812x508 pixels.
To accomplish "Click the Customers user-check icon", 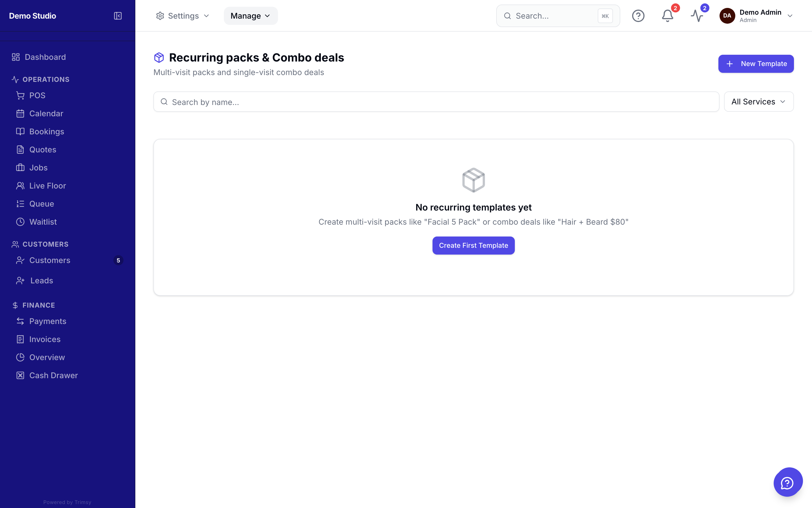I will point(20,260).
